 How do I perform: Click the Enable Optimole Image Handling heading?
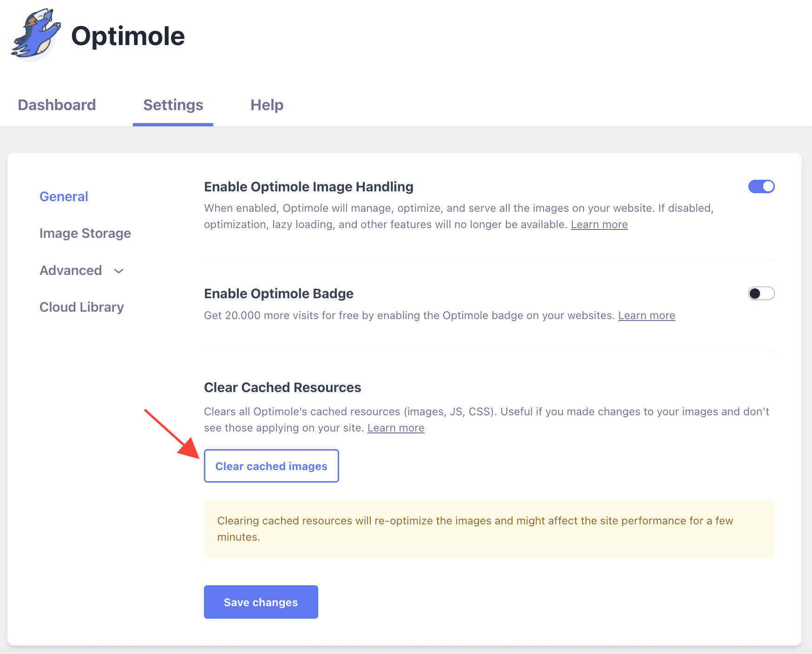(308, 187)
